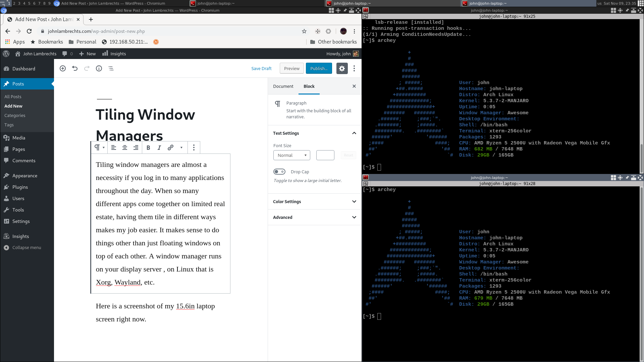Click the New item in admin bar
The image size is (644, 362).
[x=88, y=54]
